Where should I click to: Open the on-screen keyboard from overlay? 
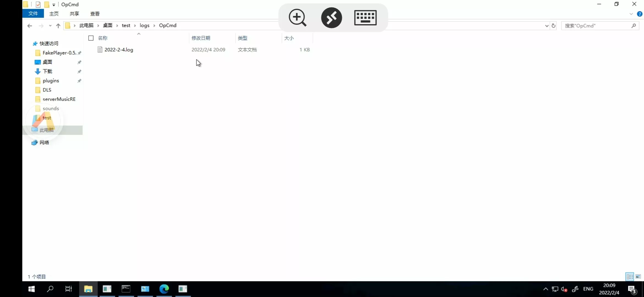point(365,18)
